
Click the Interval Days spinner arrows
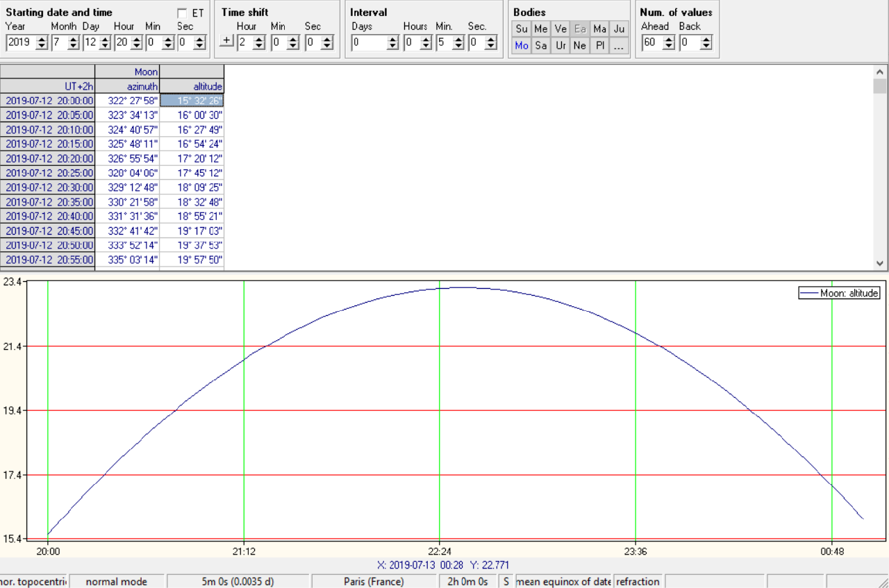tap(393, 42)
